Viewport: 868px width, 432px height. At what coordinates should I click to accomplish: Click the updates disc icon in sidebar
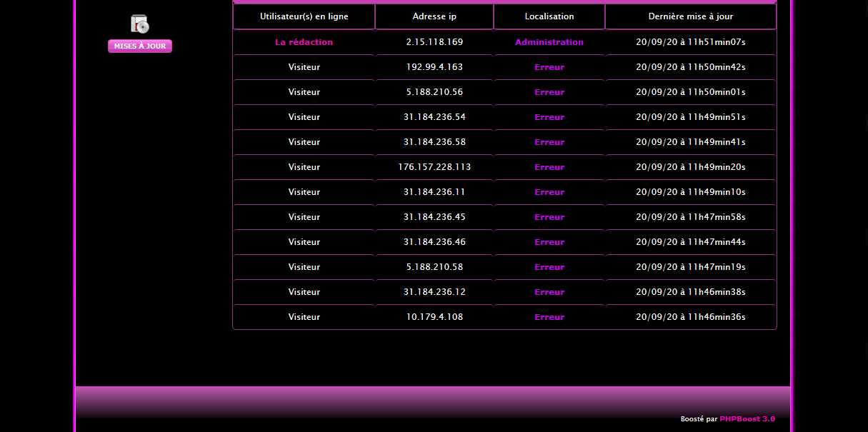140,24
